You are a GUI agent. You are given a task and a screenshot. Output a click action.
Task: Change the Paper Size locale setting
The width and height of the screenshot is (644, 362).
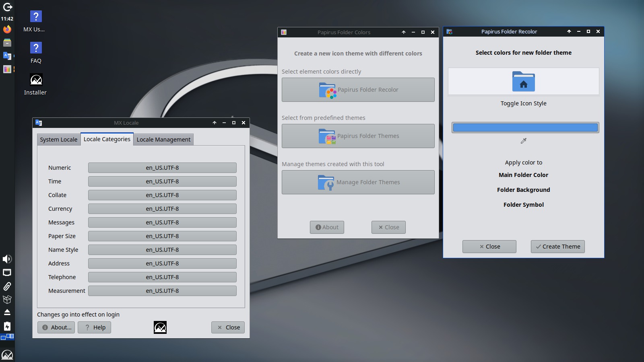coord(162,236)
